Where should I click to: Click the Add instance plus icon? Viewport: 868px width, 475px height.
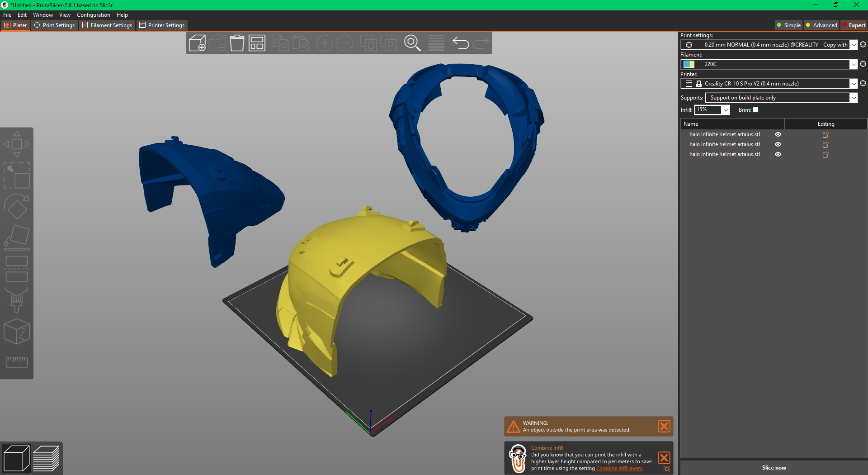tap(324, 43)
